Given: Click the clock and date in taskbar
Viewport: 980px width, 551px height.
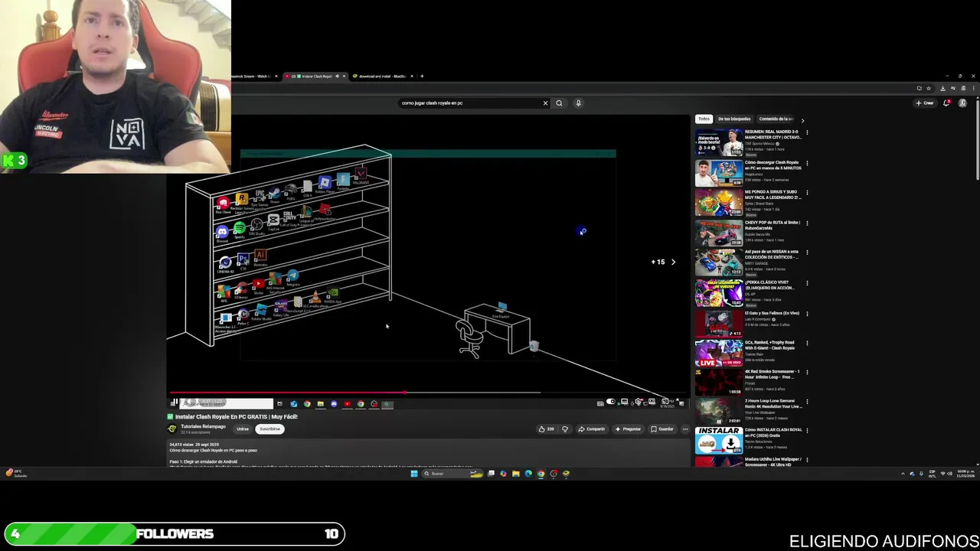Looking at the screenshot, I should pos(965,474).
